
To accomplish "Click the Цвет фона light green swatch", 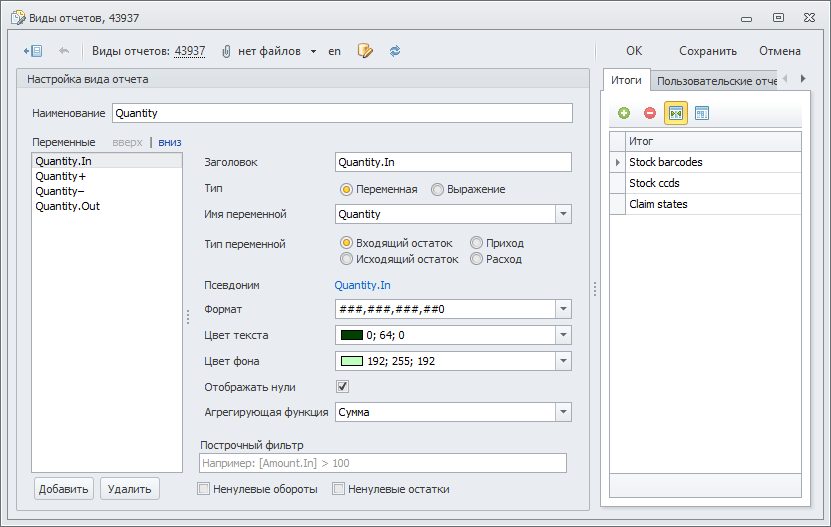I will click(x=351, y=362).
